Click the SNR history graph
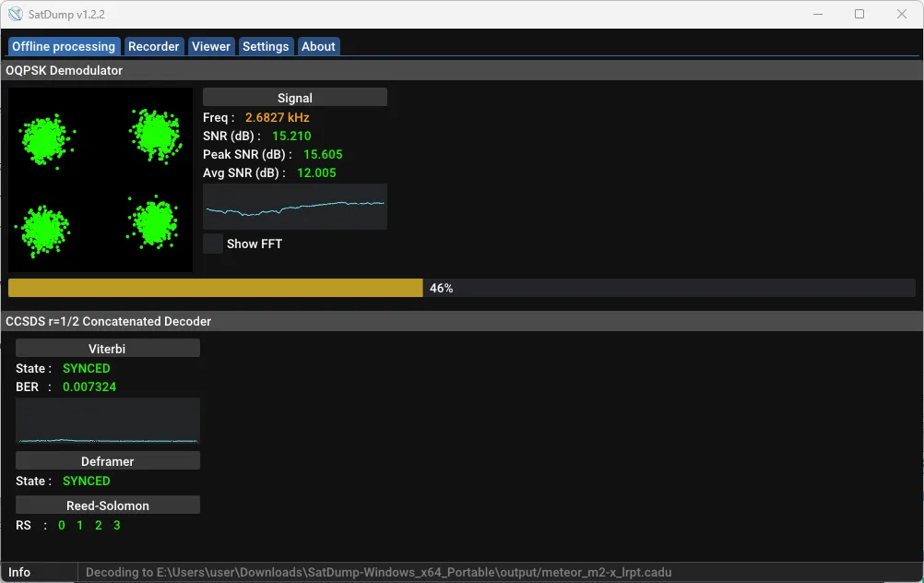The height and width of the screenshot is (583, 924). [x=295, y=207]
